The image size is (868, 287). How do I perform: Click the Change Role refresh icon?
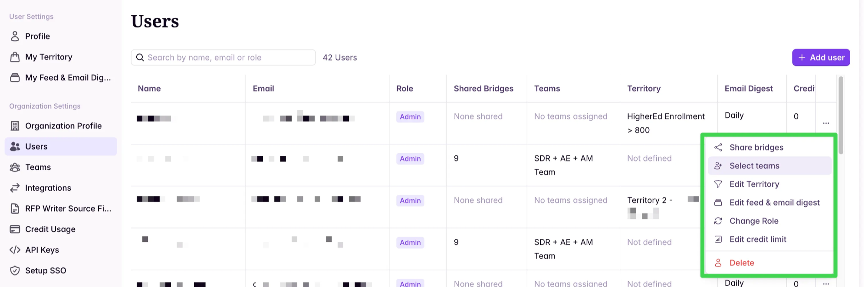click(718, 221)
